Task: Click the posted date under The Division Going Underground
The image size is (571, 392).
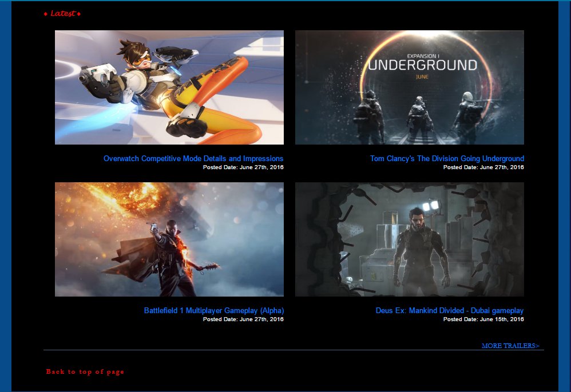Action: tap(483, 167)
